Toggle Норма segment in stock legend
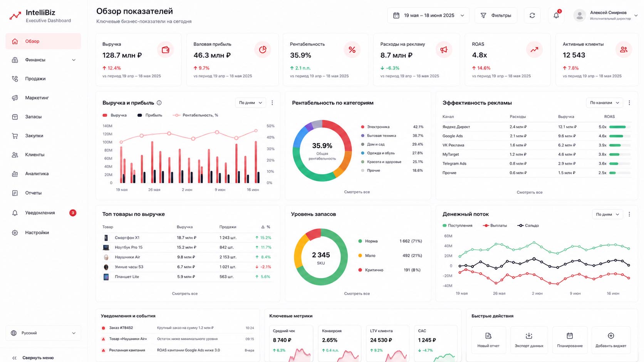The width and height of the screenshot is (644, 362). click(368, 241)
